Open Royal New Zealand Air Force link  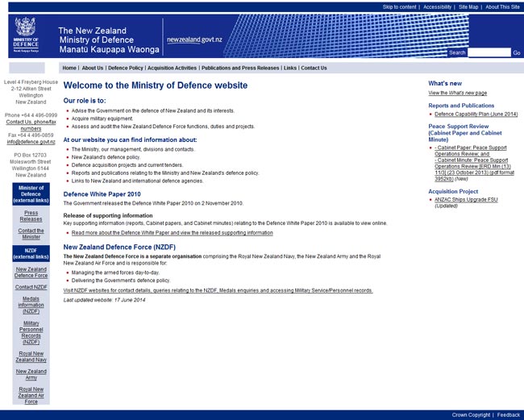[31, 395]
